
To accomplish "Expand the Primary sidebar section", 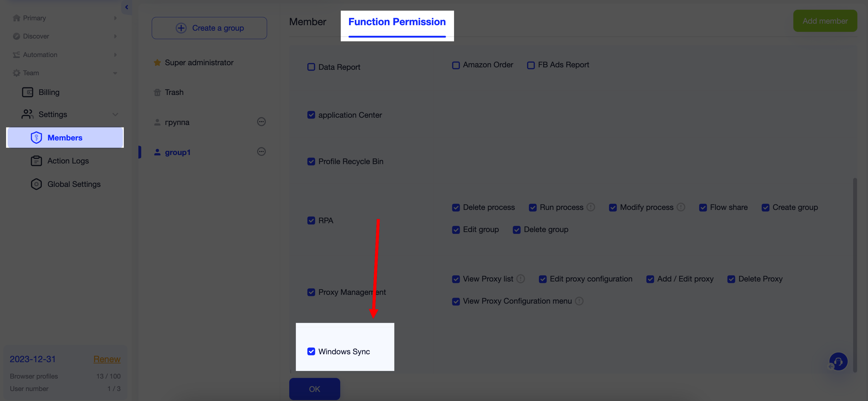I will (115, 18).
